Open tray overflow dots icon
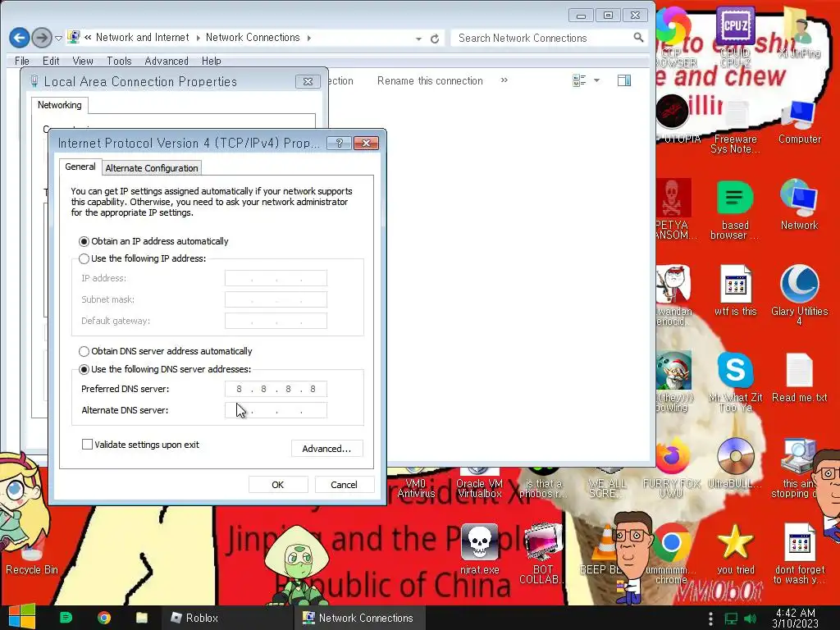Image resolution: width=840 pixels, height=630 pixels. 711,619
